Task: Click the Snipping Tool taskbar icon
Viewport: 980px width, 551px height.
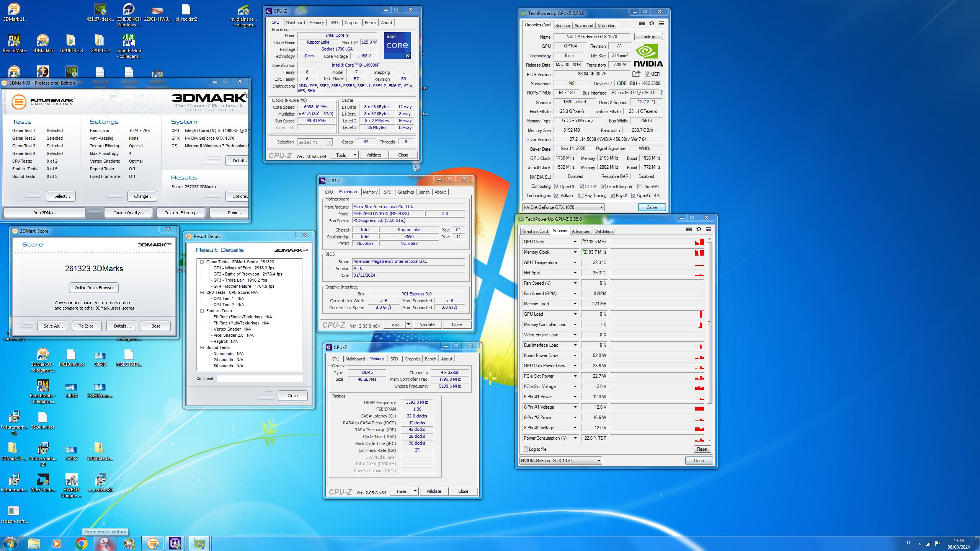Action: 105,543
